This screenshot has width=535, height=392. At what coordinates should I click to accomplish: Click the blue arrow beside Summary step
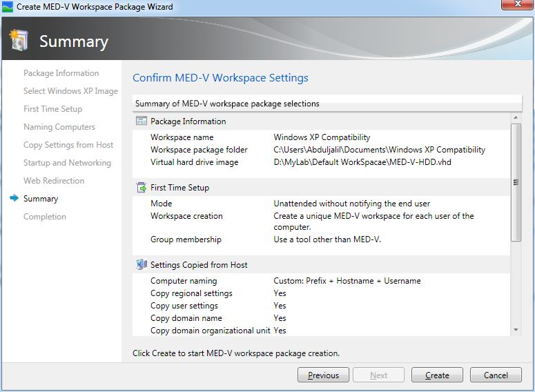[x=13, y=199]
